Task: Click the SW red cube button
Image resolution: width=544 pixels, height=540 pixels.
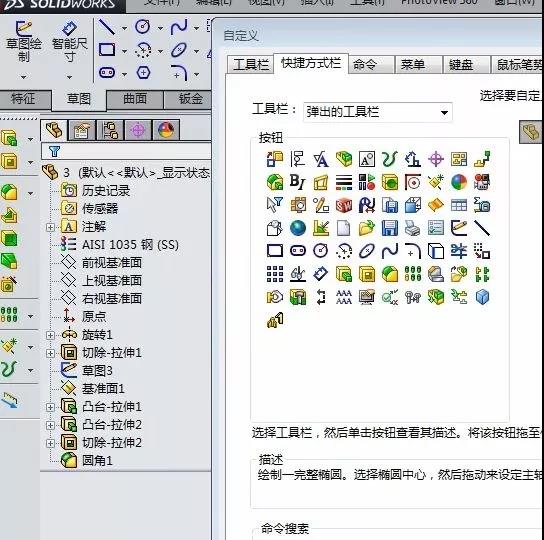Action: point(344,205)
